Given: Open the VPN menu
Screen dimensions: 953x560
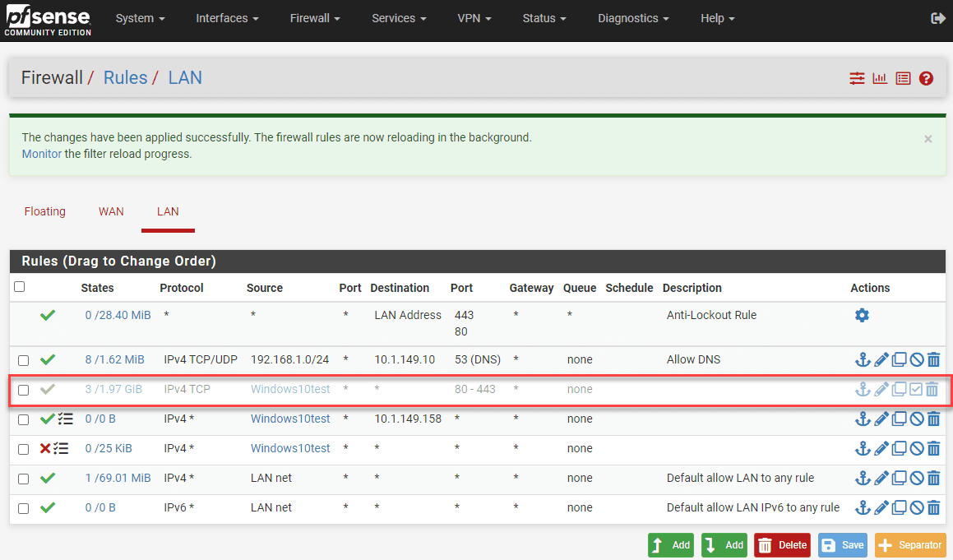Looking at the screenshot, I should [474, 18].
